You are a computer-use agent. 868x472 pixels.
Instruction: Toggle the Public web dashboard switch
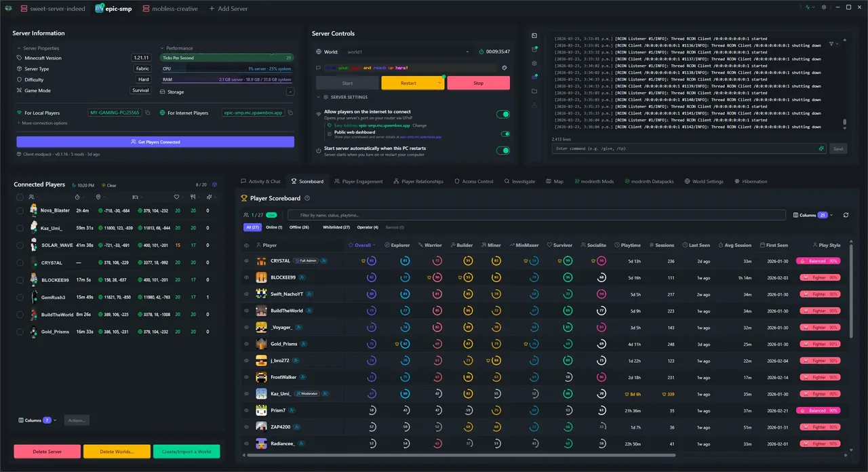506,134
